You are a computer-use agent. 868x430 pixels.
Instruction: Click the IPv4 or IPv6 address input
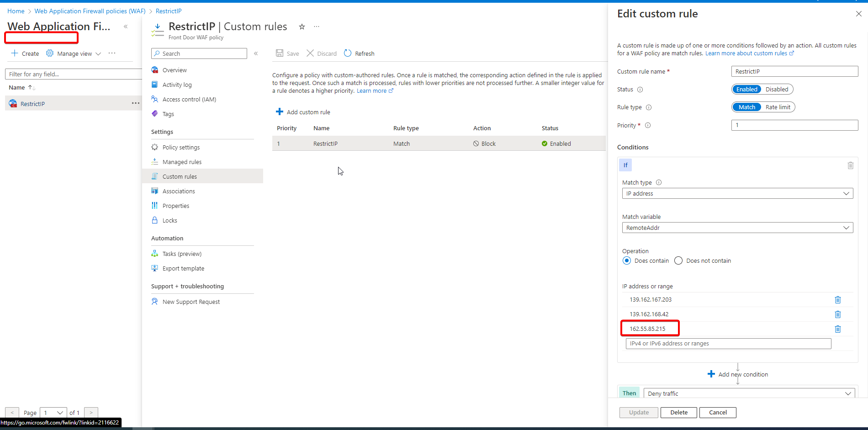(728, 344)
